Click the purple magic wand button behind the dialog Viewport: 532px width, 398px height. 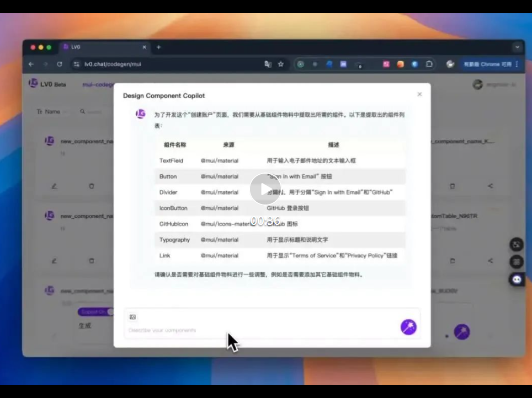click(462, 331)
